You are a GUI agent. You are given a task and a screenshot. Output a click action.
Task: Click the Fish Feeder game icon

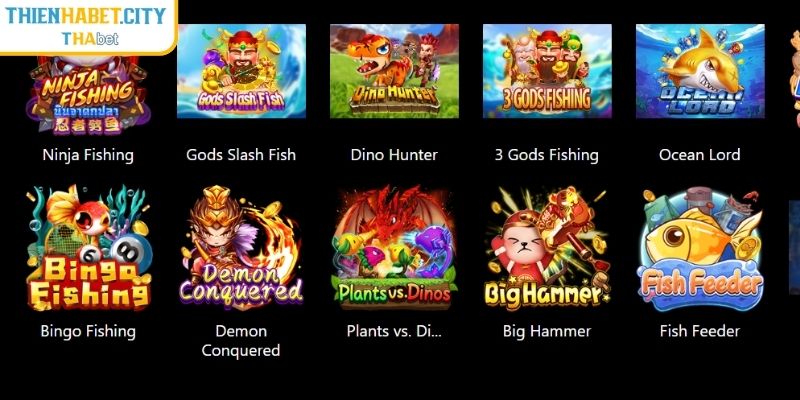700,248
